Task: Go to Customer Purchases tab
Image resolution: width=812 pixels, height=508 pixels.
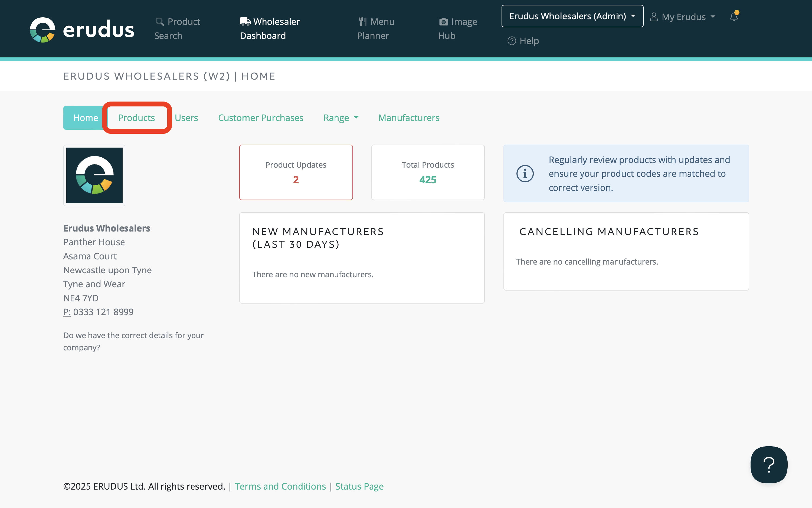Action: tap(261, 118)
